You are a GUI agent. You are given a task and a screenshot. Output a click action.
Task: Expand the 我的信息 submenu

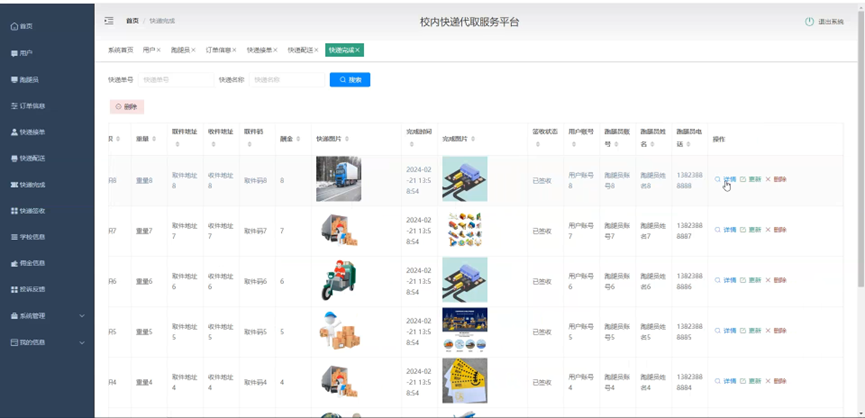(x=47, y=342)
